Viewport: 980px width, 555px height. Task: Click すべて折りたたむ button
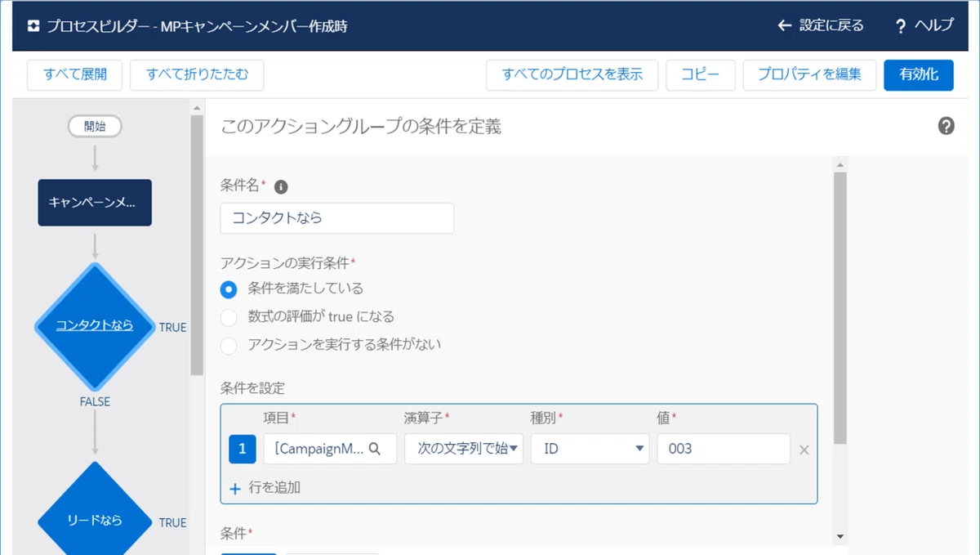[x=197, y=74]
